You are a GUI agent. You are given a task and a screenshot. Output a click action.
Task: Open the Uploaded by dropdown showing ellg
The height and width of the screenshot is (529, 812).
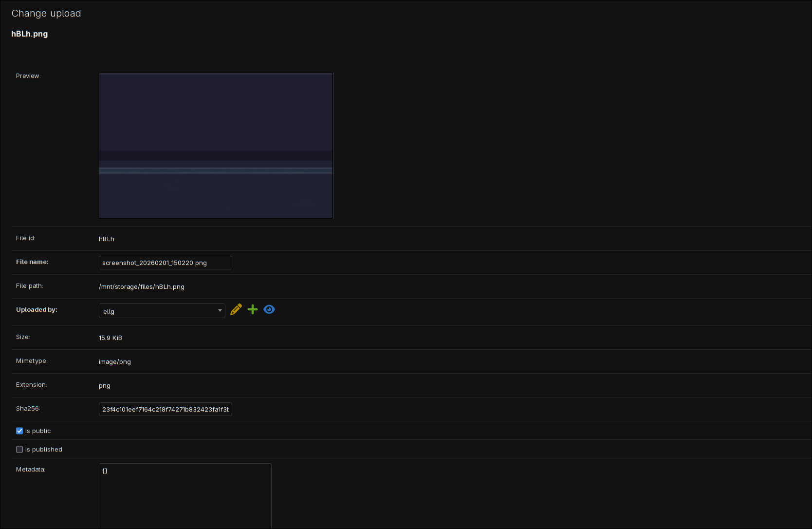pyautogui.click(x=162, y=311)
